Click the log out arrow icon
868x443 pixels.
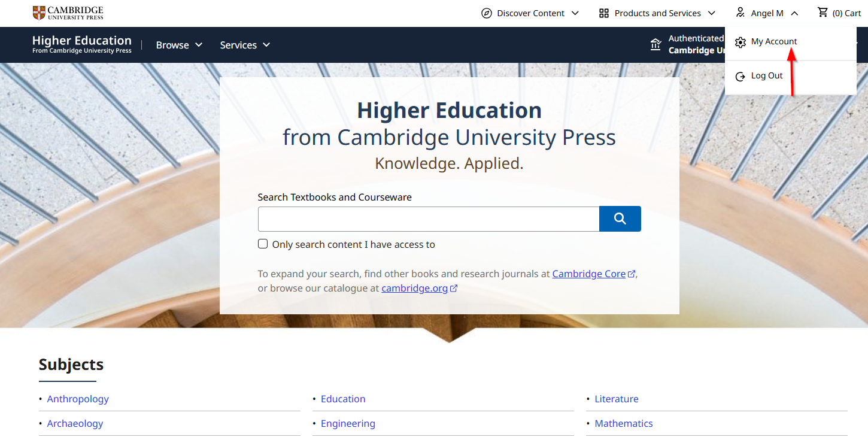tap(740, 76)
